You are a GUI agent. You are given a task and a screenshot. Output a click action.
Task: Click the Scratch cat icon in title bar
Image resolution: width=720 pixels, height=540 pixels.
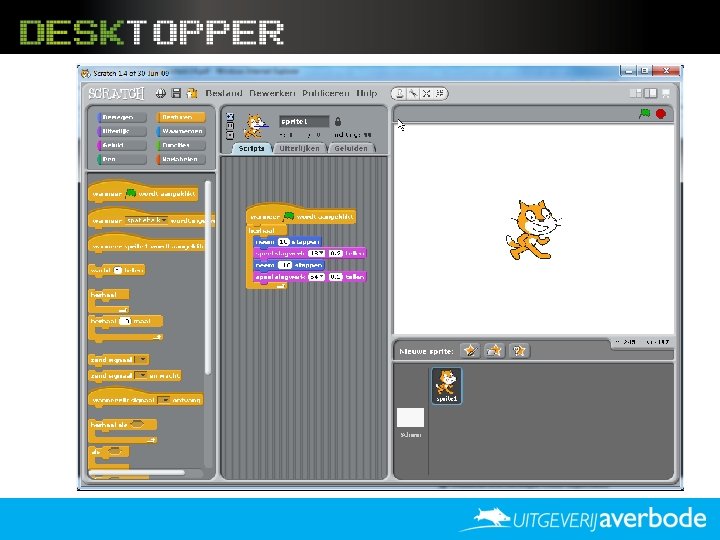click(x=86, y=73)
